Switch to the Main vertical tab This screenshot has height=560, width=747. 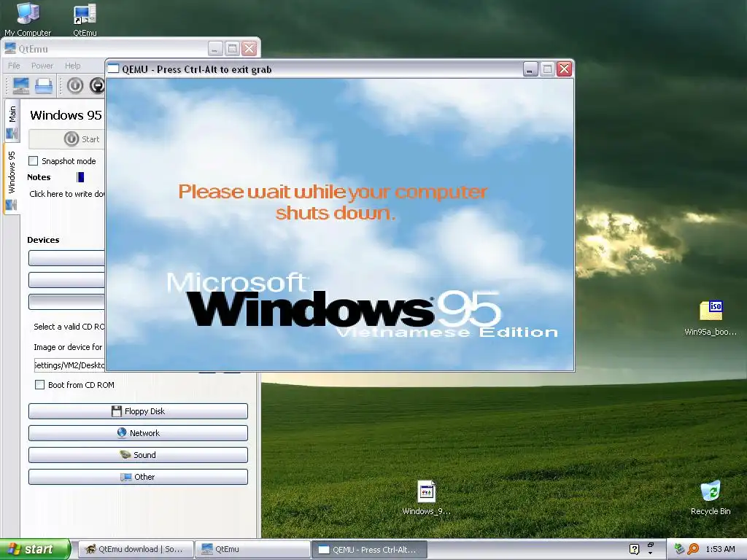point(12,121)
